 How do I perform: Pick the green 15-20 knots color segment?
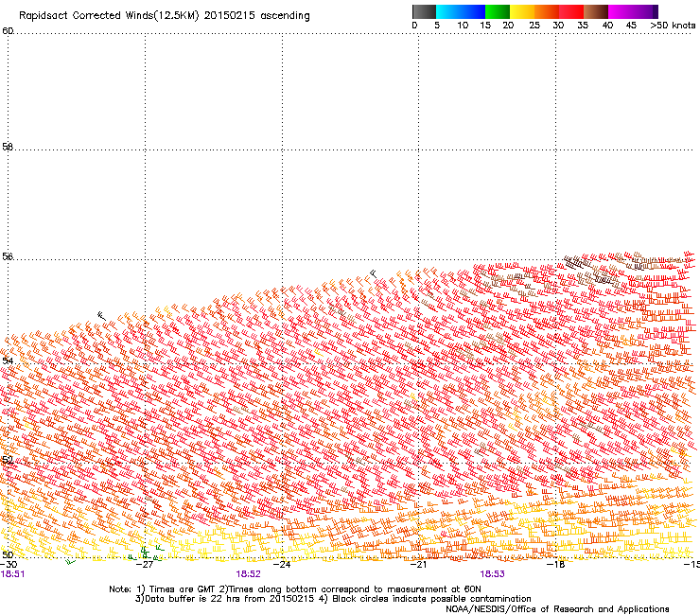coord(498,11)
